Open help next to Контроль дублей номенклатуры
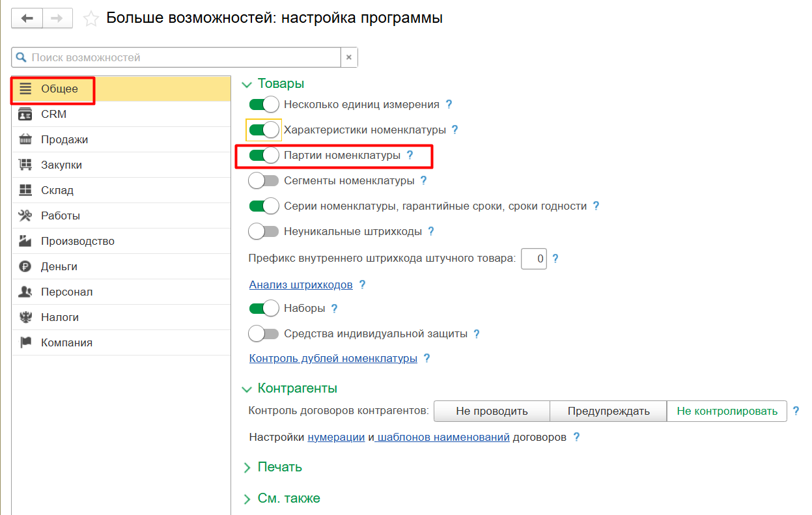Viewport: 812px width, 515px height. [427, 358]
